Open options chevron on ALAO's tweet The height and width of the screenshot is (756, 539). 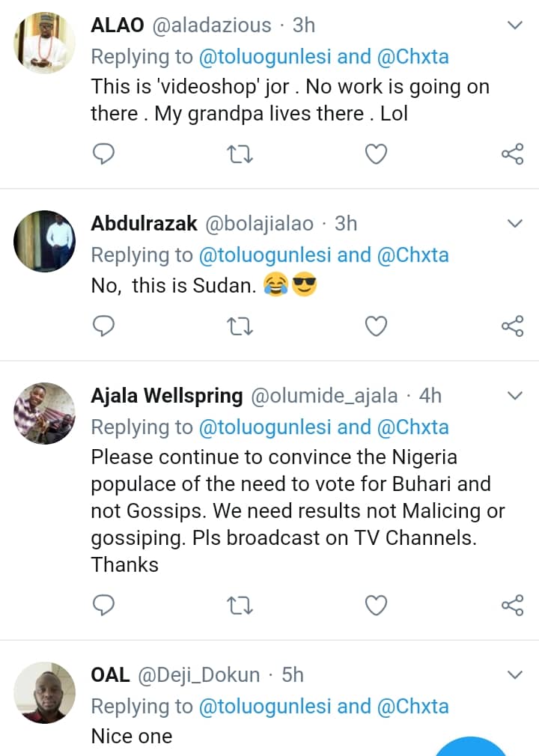[x=515, y=25]
